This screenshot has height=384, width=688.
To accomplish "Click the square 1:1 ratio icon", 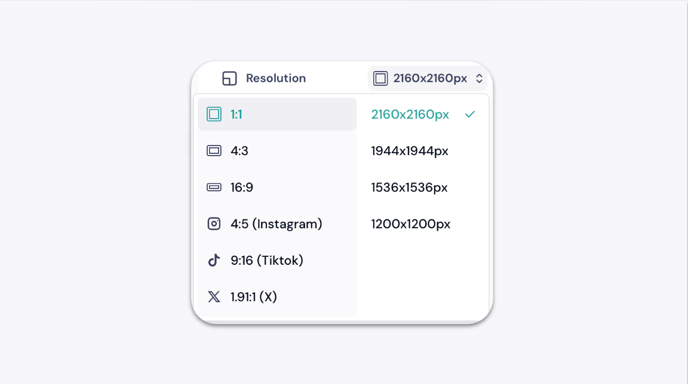I will (214, 114).
